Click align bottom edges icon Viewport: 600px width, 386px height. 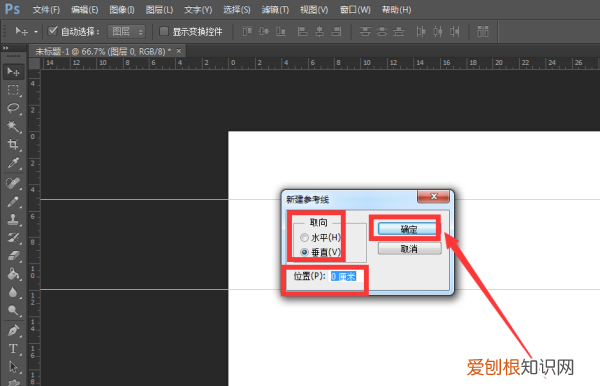click(281, 31)
